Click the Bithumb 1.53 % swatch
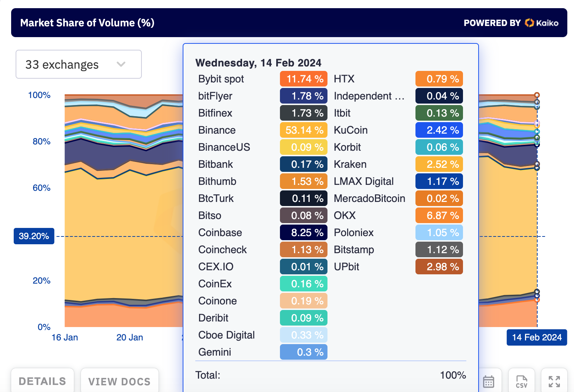Viewport: 574px width, 392px height. [x=304, y=182]
